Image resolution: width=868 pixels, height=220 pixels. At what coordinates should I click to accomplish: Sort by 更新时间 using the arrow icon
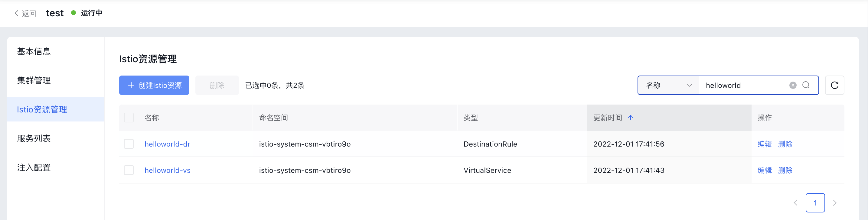[x=631, y=118]
